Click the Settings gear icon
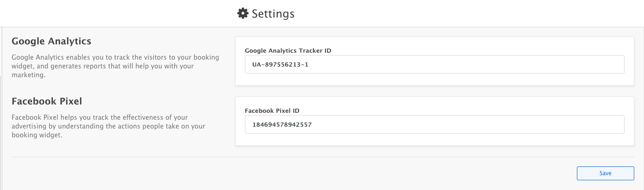This screenshot has height=190, width=644. (243, 13)
